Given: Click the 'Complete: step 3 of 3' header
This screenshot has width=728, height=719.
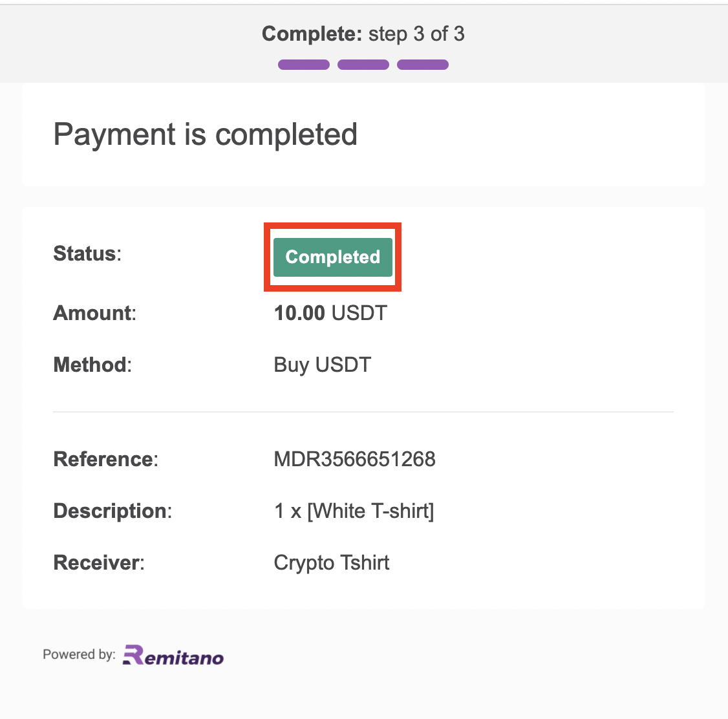Looking at the screenshot, I should (363, 34).
